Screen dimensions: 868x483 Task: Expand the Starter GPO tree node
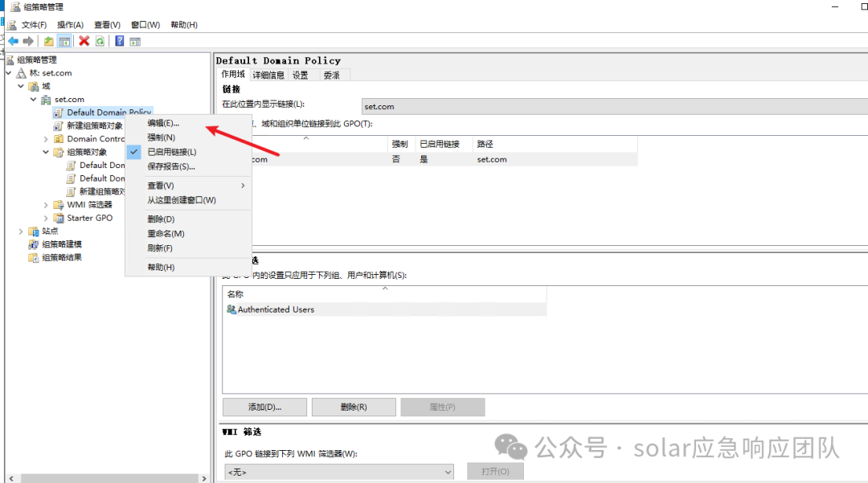click(47, 218)
